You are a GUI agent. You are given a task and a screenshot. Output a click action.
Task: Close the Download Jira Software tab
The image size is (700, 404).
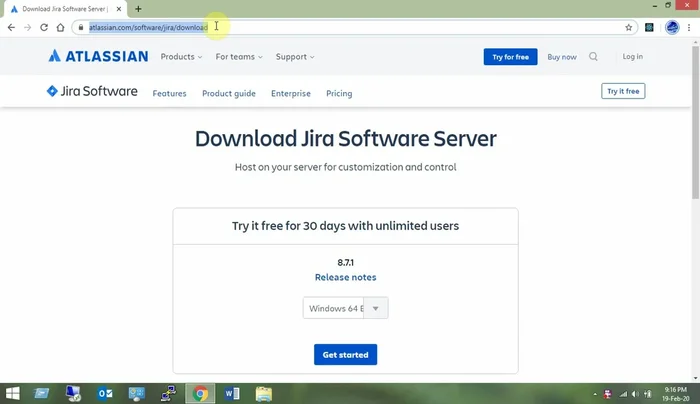click(119, 8)
